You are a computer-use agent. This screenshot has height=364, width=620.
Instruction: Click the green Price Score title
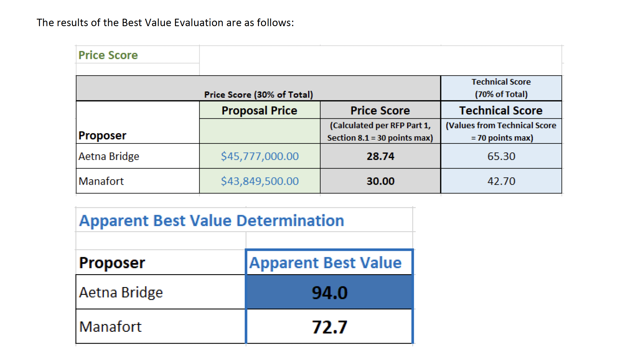(108, 55)
